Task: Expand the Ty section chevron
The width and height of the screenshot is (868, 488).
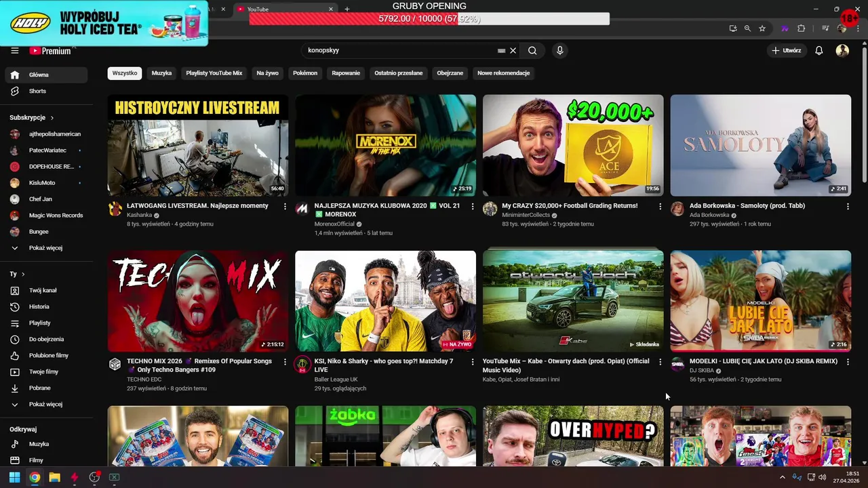Action: coord(23,274)
